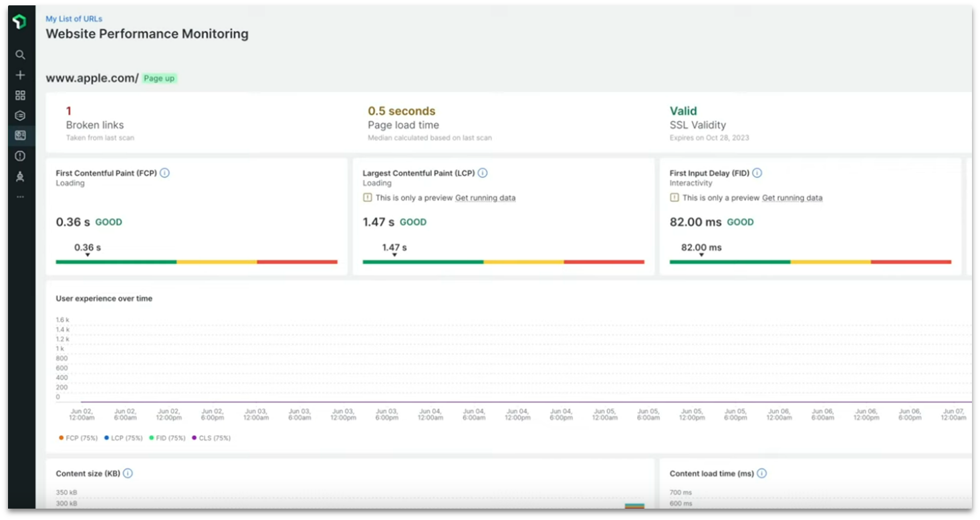This screenshot has height=520, width=980.
Task: Toggle the CLS (75%) legend item
Action: (x=212, y=438)
